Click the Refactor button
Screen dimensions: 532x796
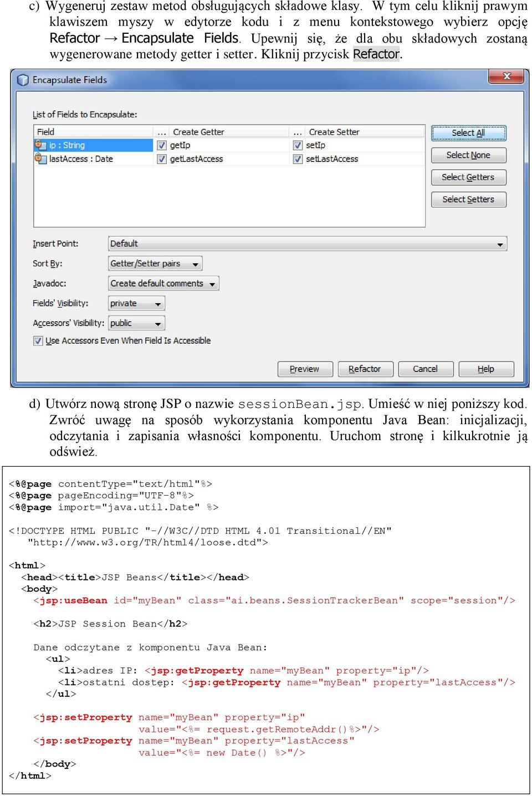pos(365,369)
